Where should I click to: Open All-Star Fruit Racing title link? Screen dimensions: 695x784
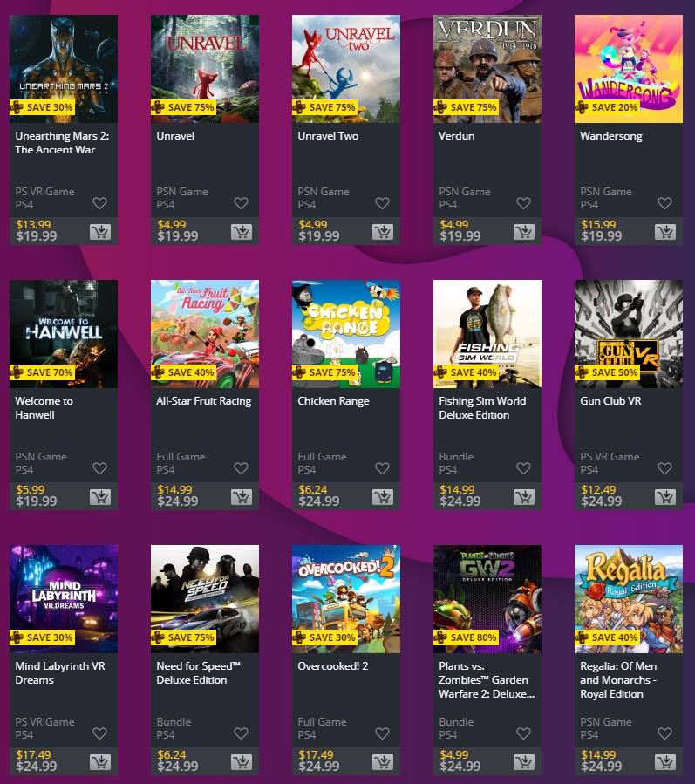204,401
